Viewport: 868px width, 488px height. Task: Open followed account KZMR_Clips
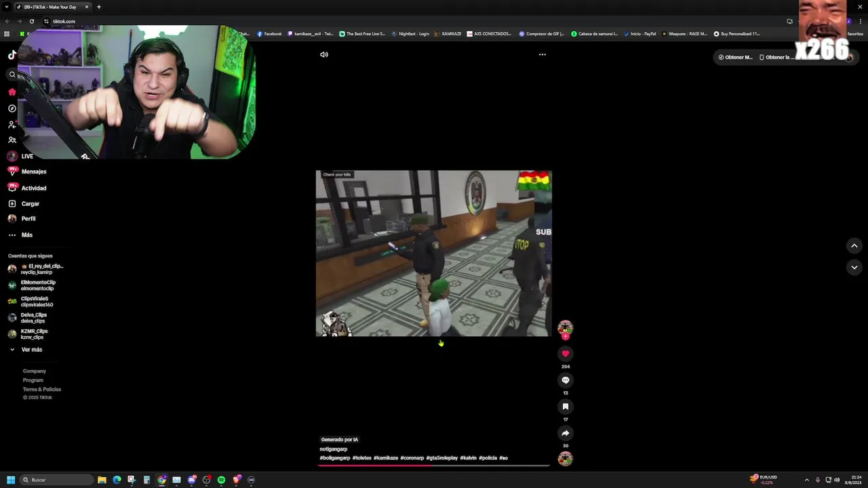point(28,334)
